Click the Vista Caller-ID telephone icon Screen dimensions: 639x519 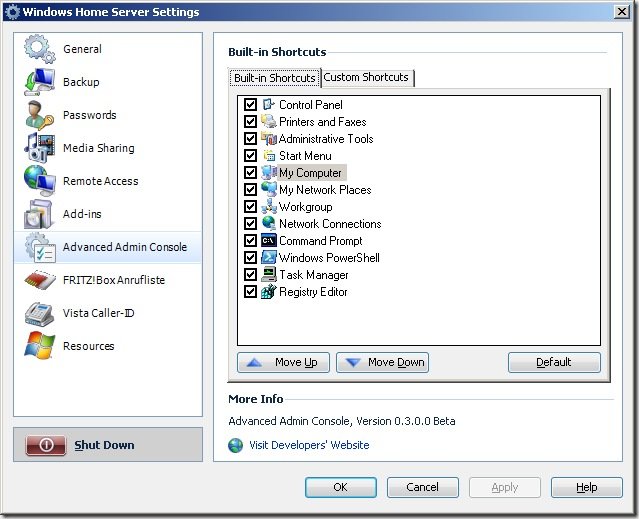point(39,313)
